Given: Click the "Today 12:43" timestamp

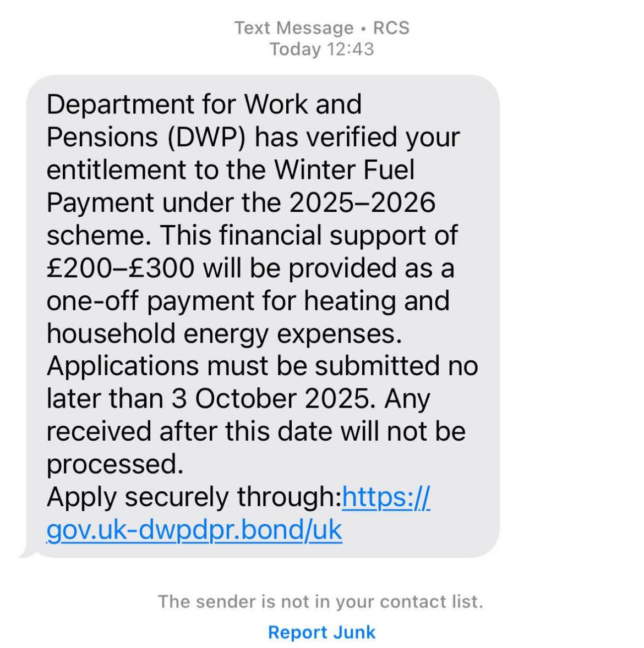Looking at the screenshot, I should pos(321,49).
